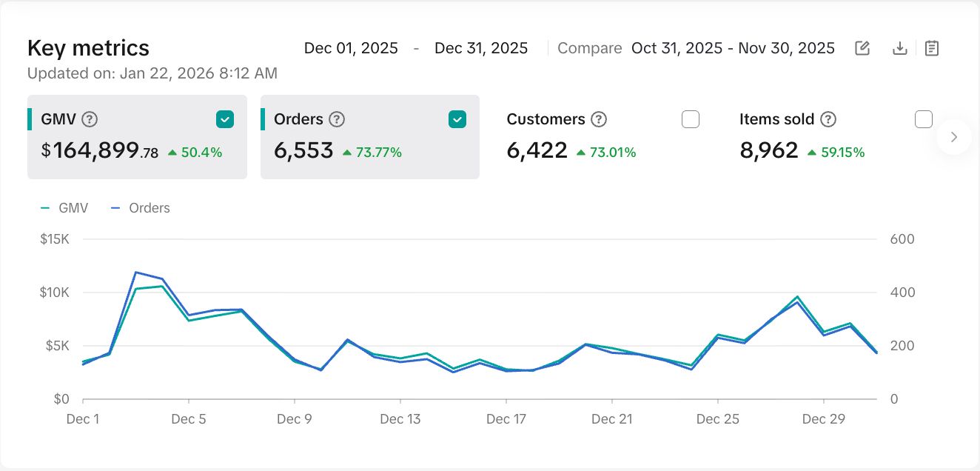
Task: Click the peak of the Orders line
Action: pyautogui.click(x=135, y=272)
